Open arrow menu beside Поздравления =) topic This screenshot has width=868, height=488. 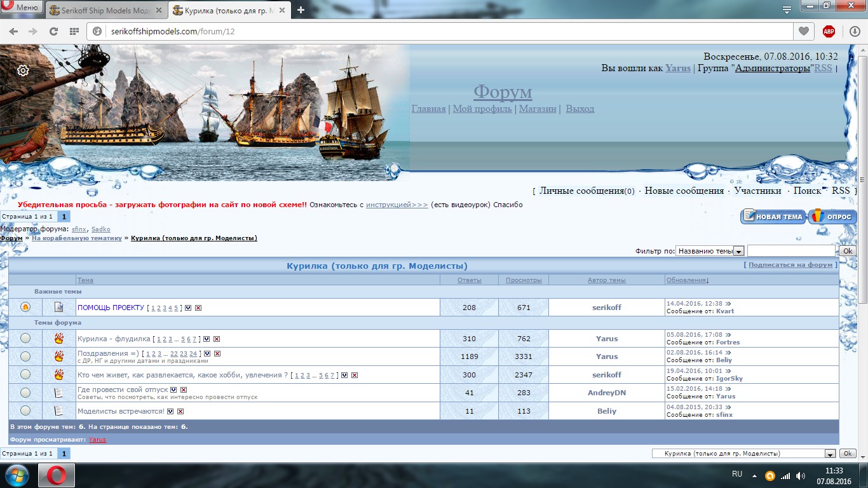click(207, 353)
